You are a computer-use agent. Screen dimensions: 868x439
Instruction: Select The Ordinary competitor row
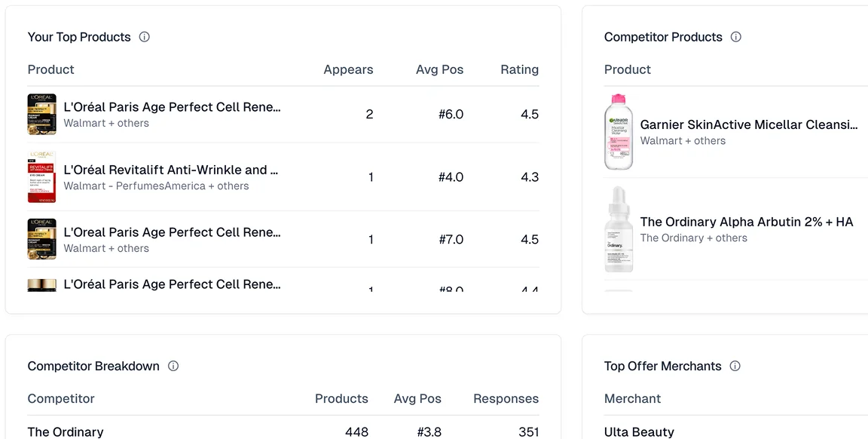coord(66,431)
